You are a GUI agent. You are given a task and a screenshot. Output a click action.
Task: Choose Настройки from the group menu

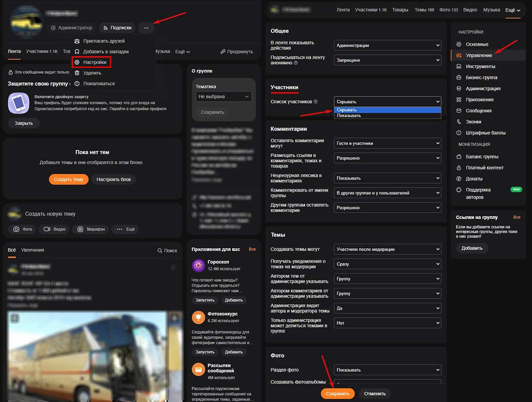pyautogui.click(x=91, y=62)
